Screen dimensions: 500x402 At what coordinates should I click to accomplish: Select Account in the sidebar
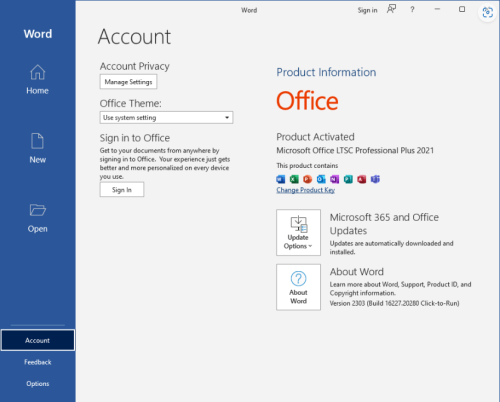38,340
